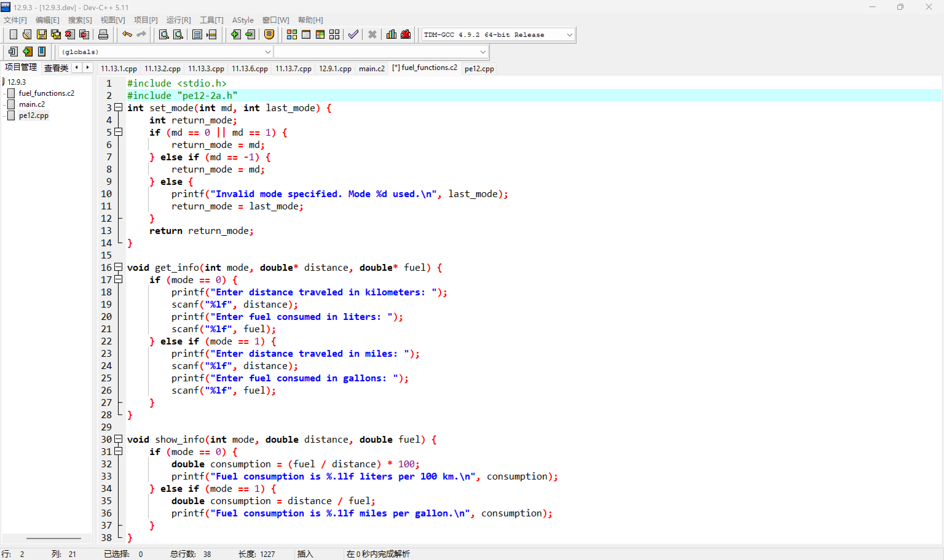Open the 运行[R] menu
944x560 pixels.
point(179,20)
